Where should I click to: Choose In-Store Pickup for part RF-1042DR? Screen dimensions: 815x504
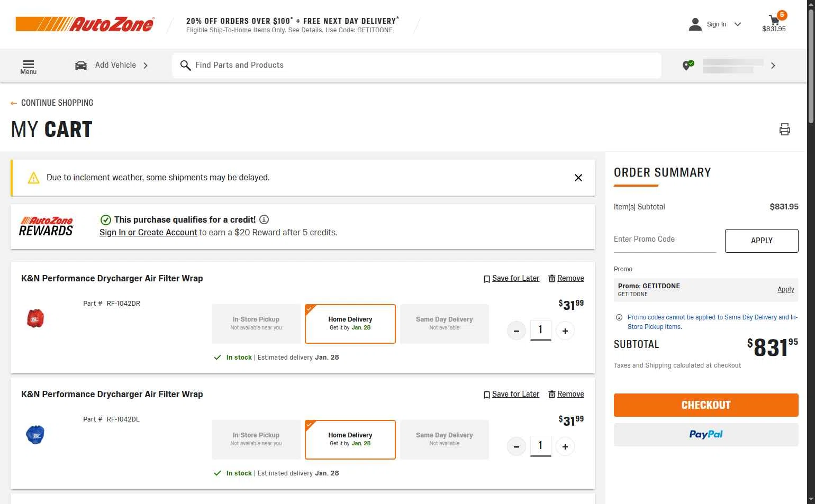pos(256,324)
